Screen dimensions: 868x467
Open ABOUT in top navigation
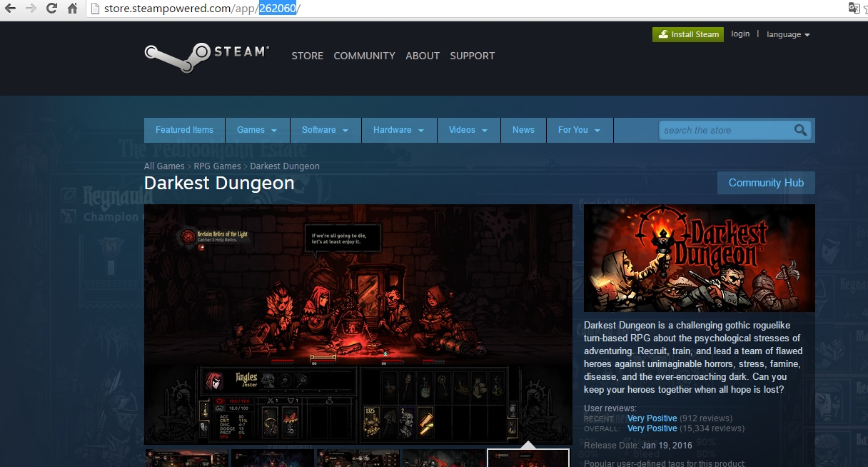(x=423, y=56)
